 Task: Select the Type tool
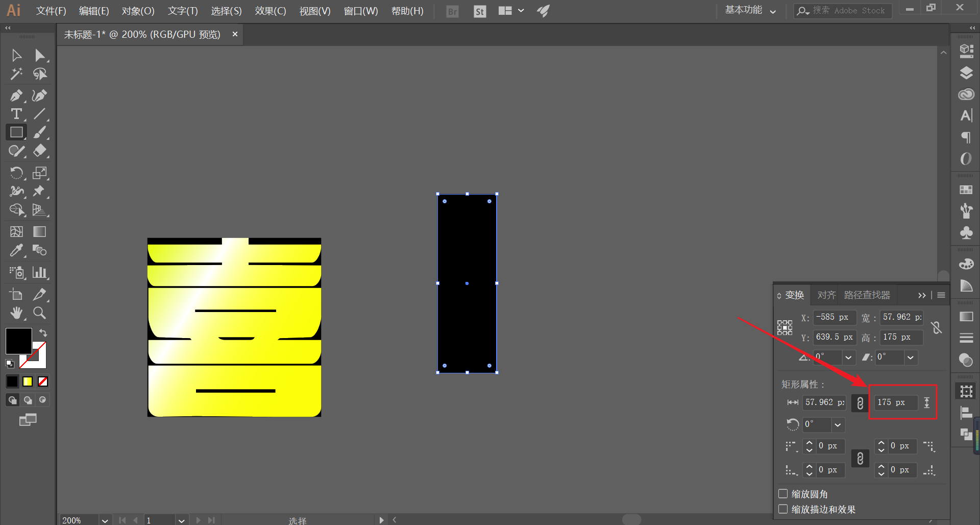16,114
